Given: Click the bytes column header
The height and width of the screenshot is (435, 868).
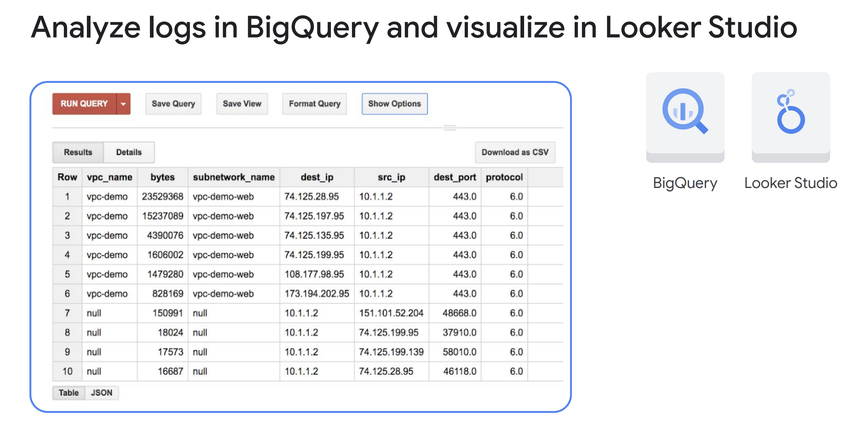Looking at the screenshot, I should click(162, 177).
